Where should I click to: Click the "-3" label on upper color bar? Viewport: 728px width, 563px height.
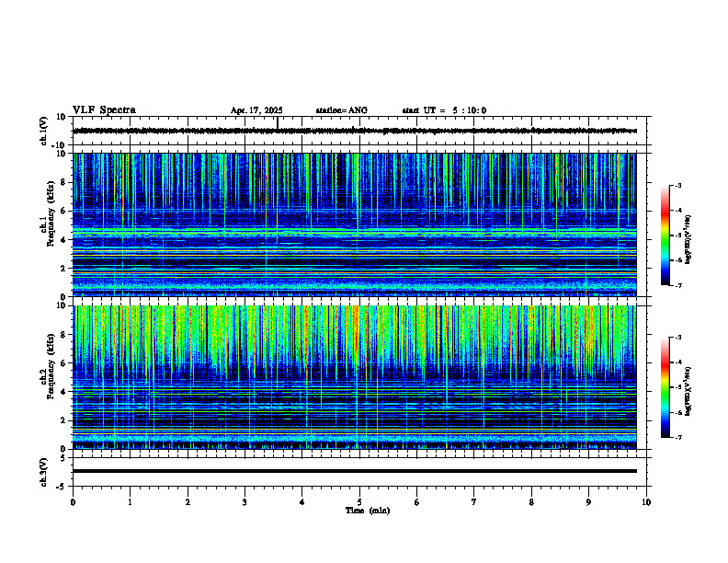click(677, 185)
